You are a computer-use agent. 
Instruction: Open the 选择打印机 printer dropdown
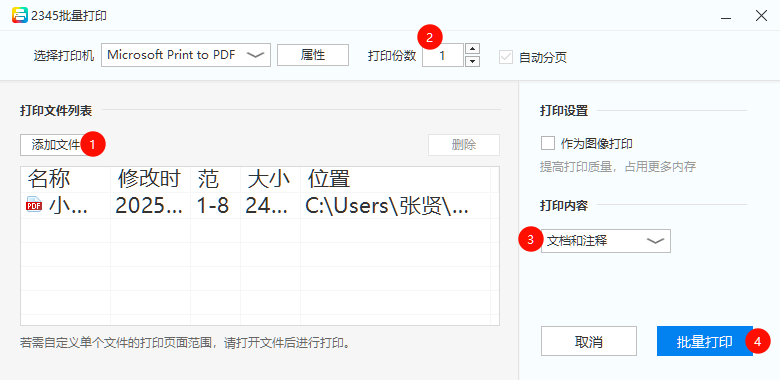tap(186, 55)
